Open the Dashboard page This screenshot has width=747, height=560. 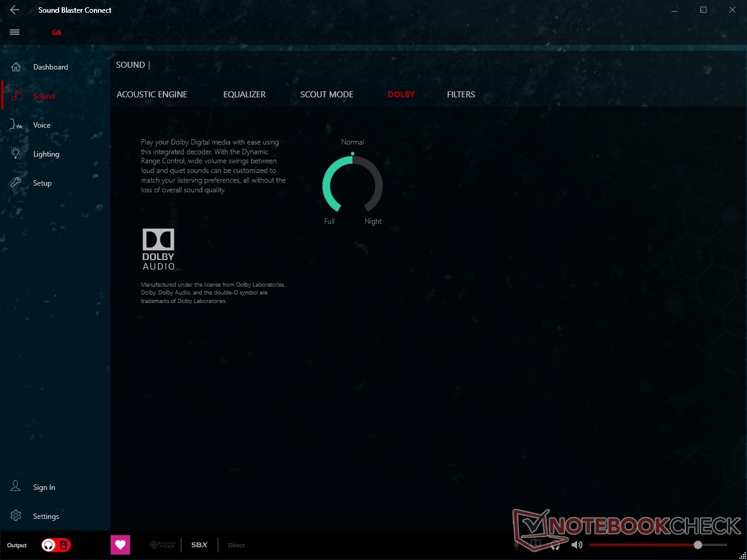(51, 67)
